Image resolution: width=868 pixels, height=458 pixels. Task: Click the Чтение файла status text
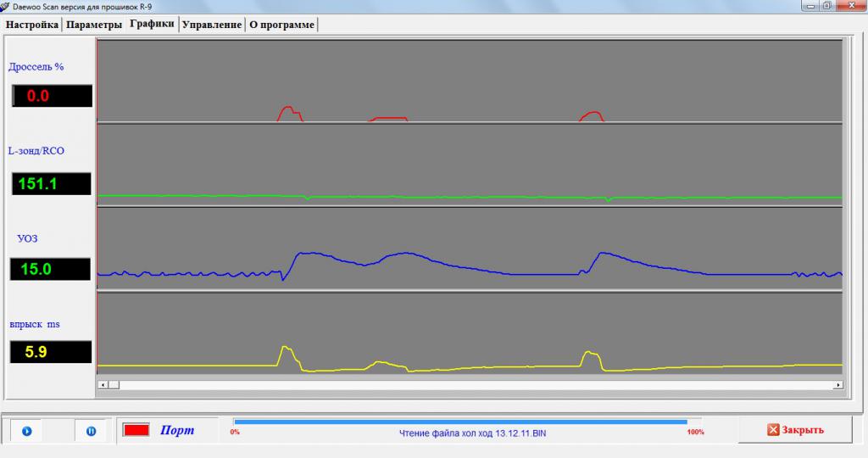tap(472, 433)
